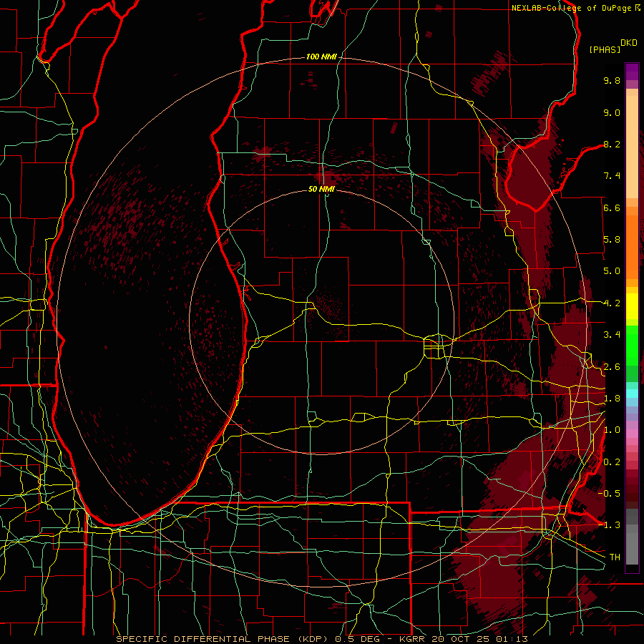Click the NEXLAB-College of DuPage credit text
The height and width of the screenshot is (644, 644).
pos(572,8)
